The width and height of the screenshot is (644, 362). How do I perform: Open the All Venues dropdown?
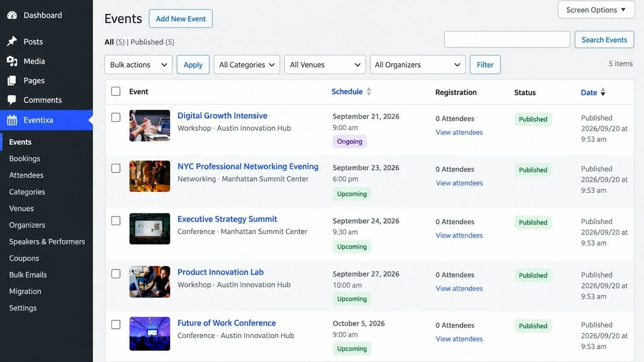point(325,65)
